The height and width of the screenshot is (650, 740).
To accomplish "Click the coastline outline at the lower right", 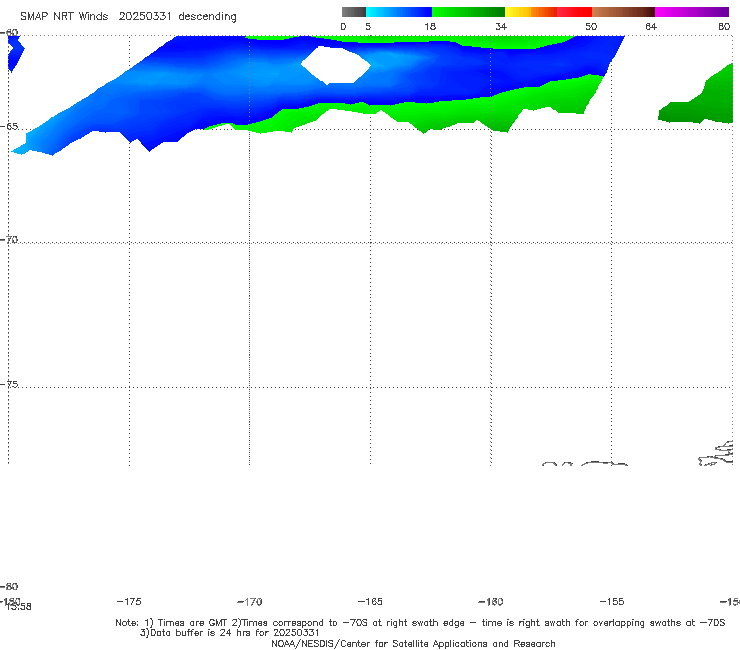I will click(717, 454).
